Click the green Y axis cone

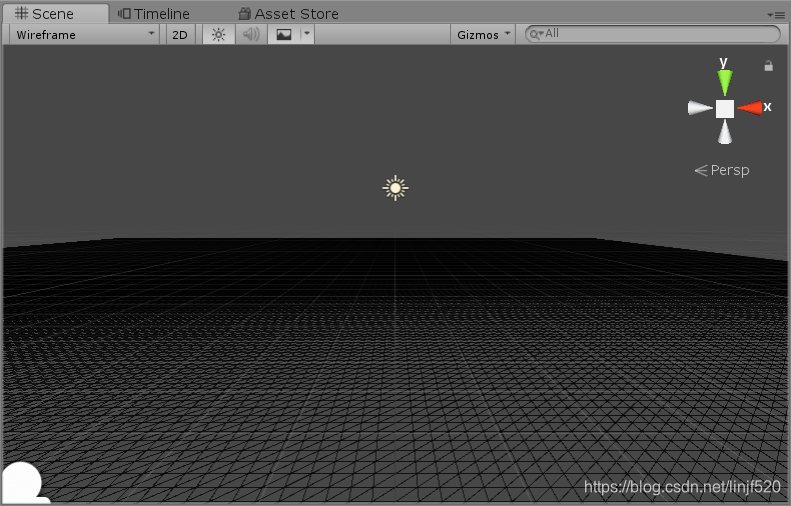coord(725,82)
